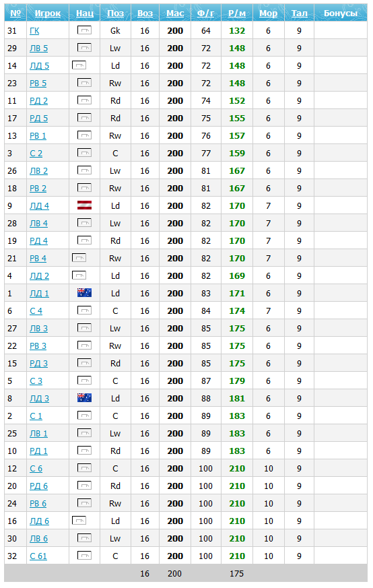Sort by the Игрок column header
The width and height of the screenshot is (373, 588).
pyautogui.click(x=48, y=13)
